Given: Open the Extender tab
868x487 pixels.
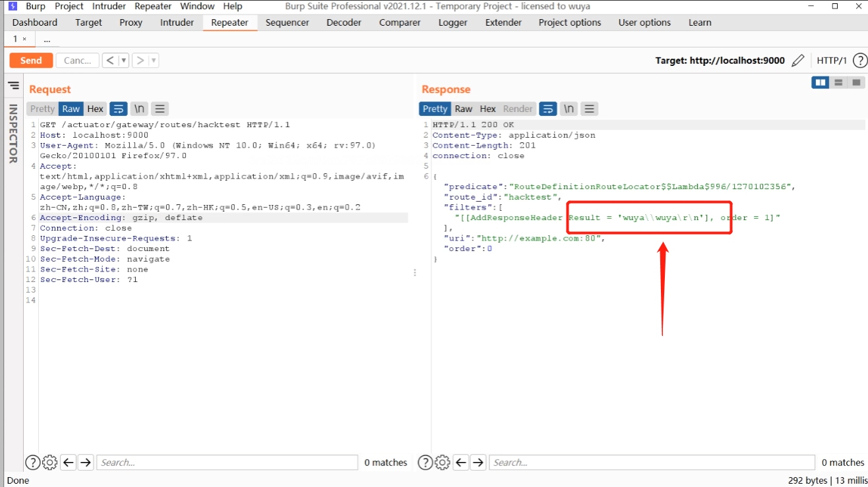Looking at the screenshot, I should [x=503, y=22].
